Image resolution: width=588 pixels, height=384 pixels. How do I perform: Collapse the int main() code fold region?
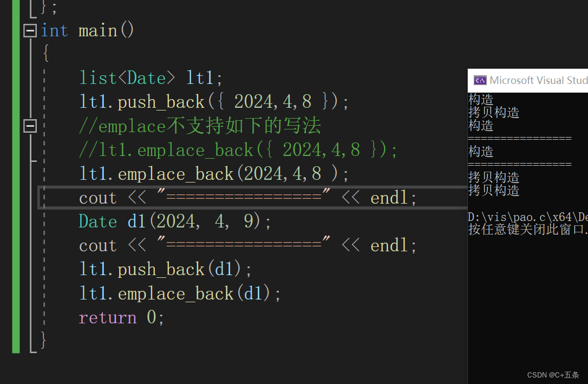(x=30, y=30)
